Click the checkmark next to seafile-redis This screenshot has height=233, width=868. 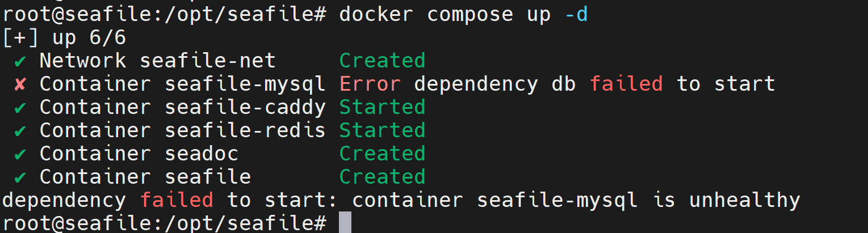tap(20, 131)
